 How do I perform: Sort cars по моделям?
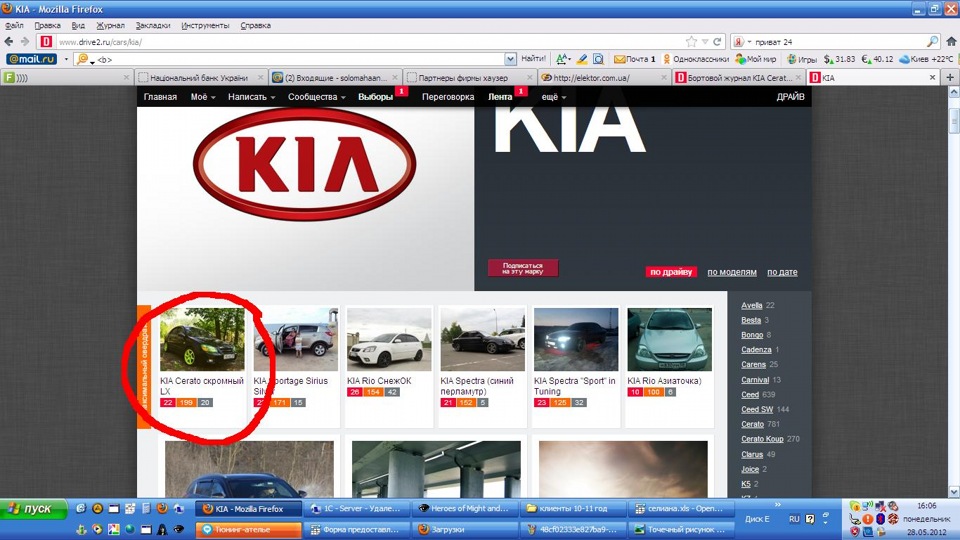pyautogui.click(x=732, y=272)
